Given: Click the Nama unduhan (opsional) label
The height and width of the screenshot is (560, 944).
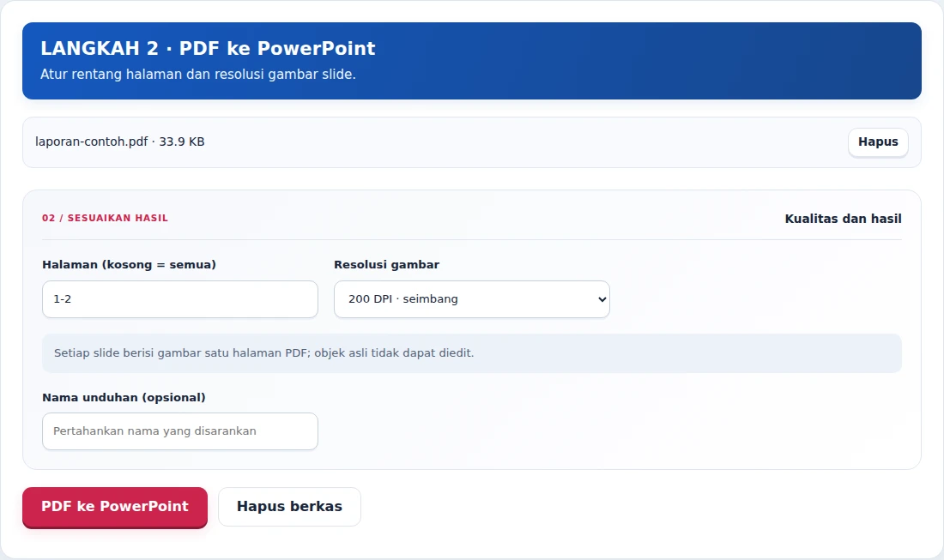Looking at the screenshot, I should click(124, 398).
